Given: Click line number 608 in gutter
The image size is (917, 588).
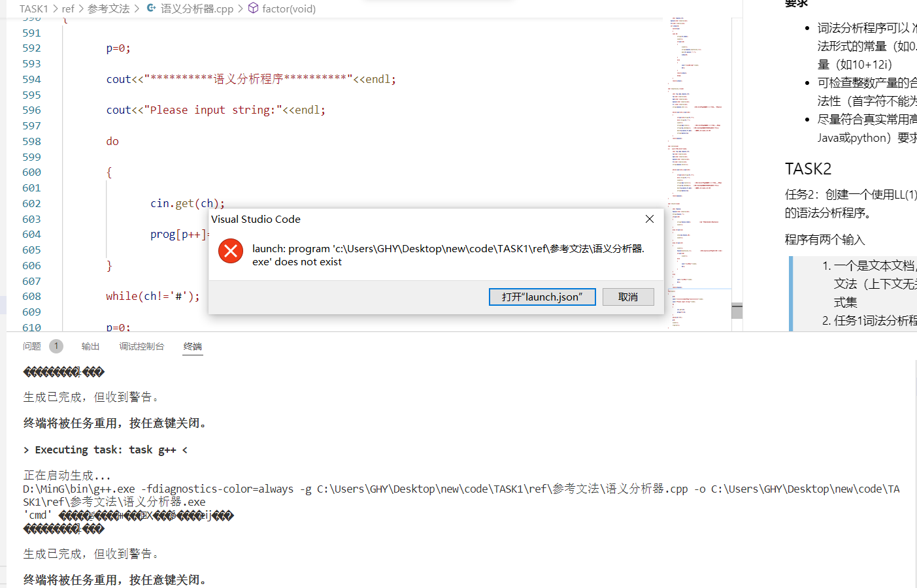Looking at the screenshot, I should (x=31, y=296).
